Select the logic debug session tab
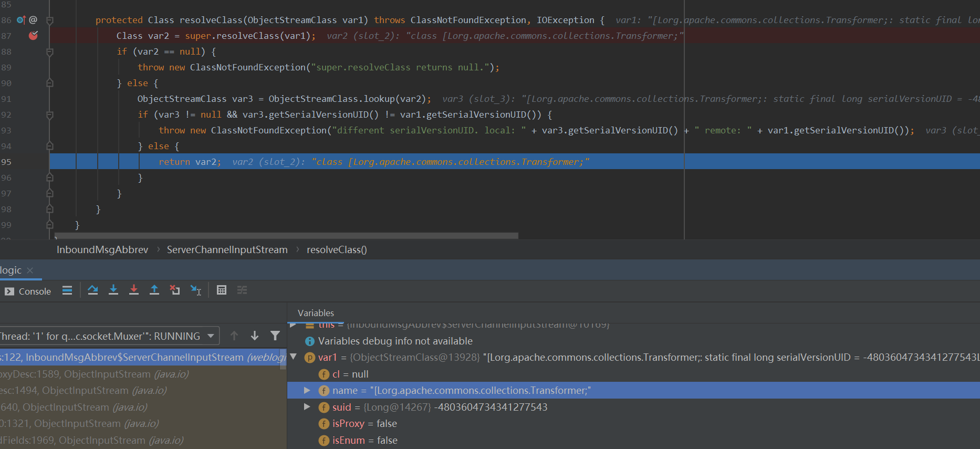Viewport: 980px width, 449px height. coord(11,270)
